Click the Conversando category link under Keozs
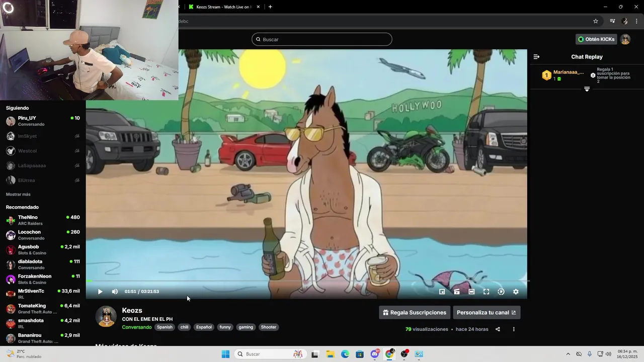This screenshot has width=644, height=362. [137, 327]
